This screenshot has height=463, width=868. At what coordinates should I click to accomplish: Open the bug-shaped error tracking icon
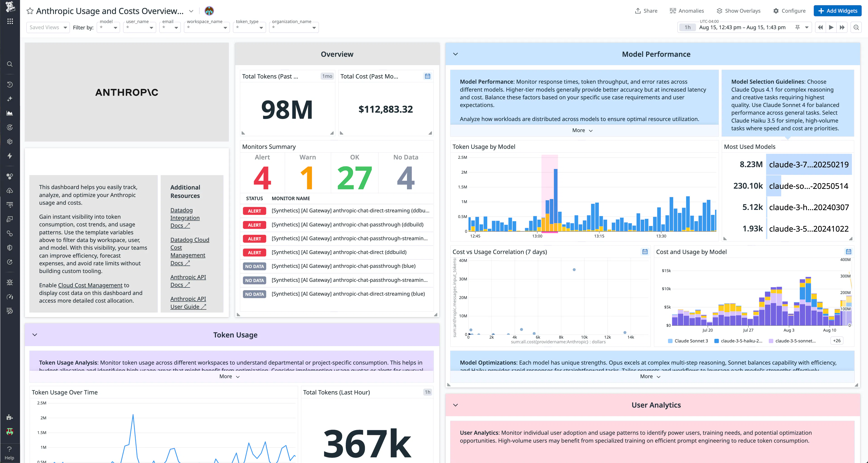(x=10, y=283)
